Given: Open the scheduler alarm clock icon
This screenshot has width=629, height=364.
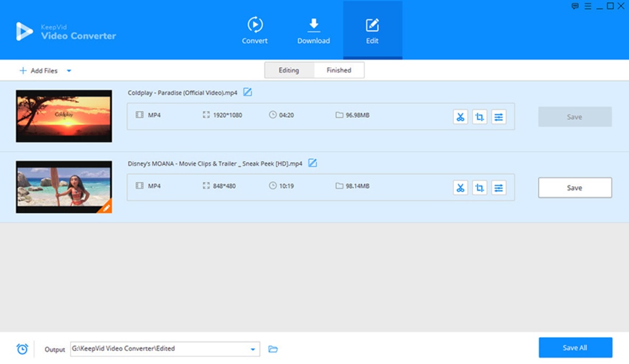Looking at the screenshot, I should click(x=22, y=349).
